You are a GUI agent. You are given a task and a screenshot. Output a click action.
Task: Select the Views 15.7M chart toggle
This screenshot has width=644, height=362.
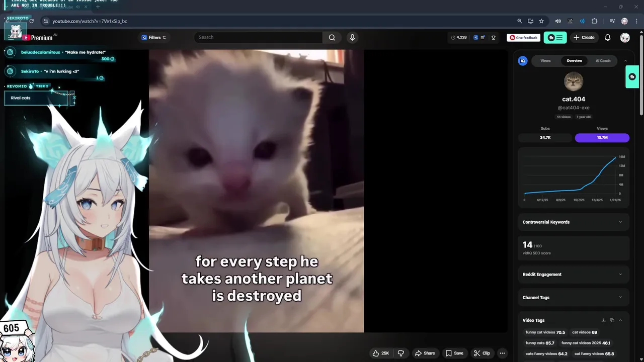pos(602,137)
